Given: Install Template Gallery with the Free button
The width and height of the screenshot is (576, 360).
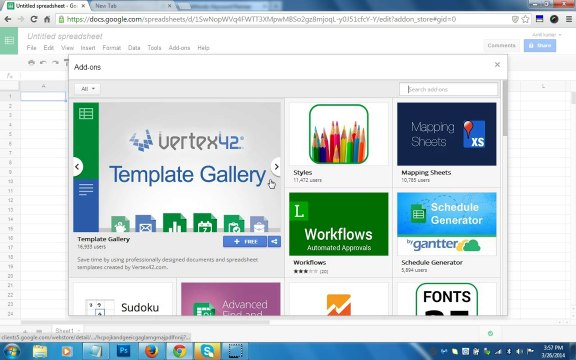Looking at the screenshot, I should click(245, 241).
